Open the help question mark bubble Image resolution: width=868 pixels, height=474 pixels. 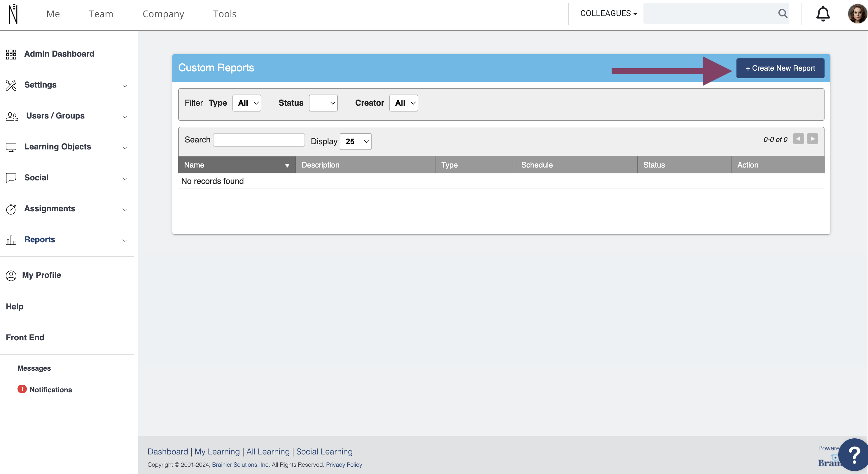pyautogui.click(x=854, y=455)
